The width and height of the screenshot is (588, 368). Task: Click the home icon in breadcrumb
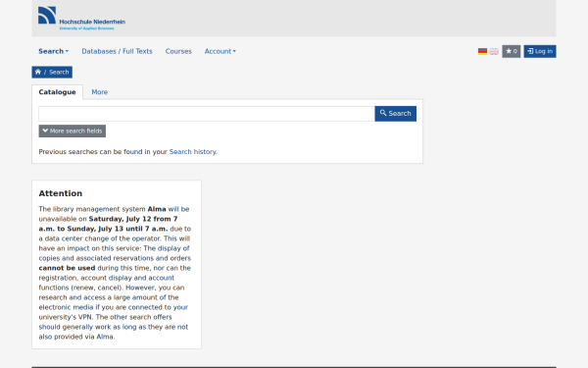click(38, 72)
